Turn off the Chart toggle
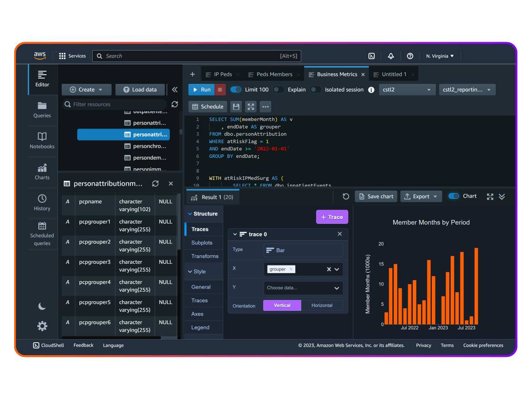 tap(454, 196)
